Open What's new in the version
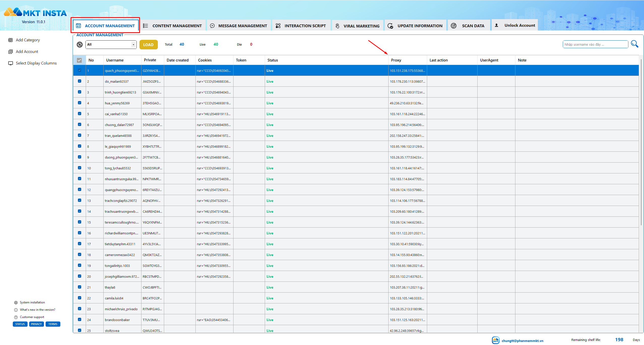This screenshot has width=644, height=345. [x=38, y=310]
